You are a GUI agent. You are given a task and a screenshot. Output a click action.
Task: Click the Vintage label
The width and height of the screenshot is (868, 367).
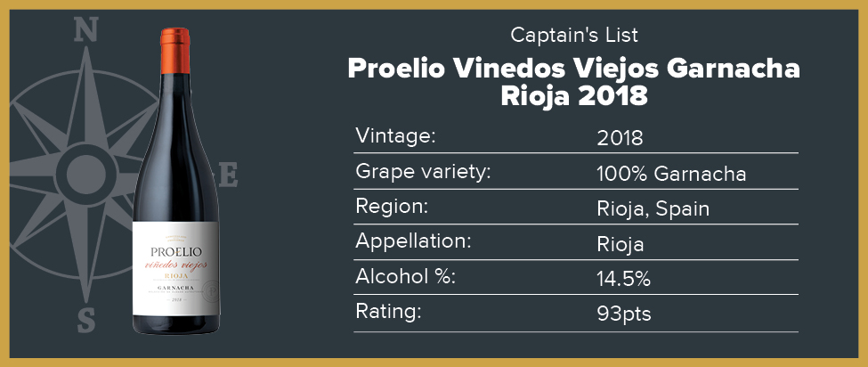tap(396, 135)
